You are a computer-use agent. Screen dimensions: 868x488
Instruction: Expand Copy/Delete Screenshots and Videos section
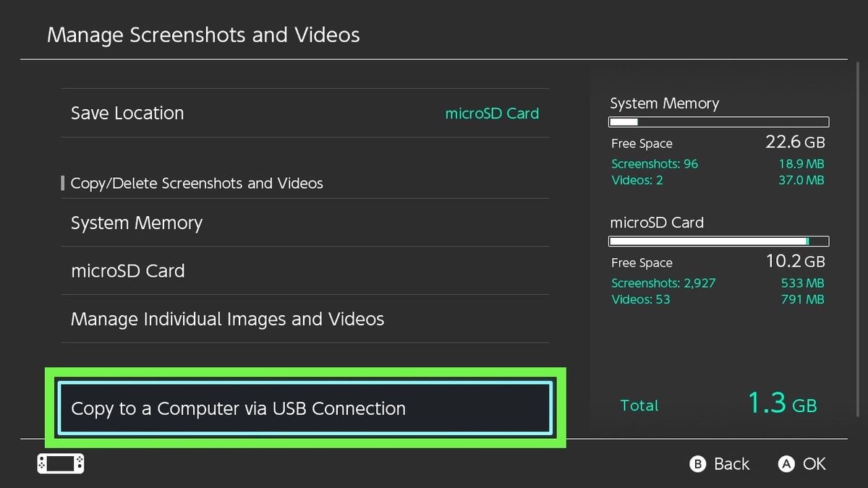click(197, 183)
